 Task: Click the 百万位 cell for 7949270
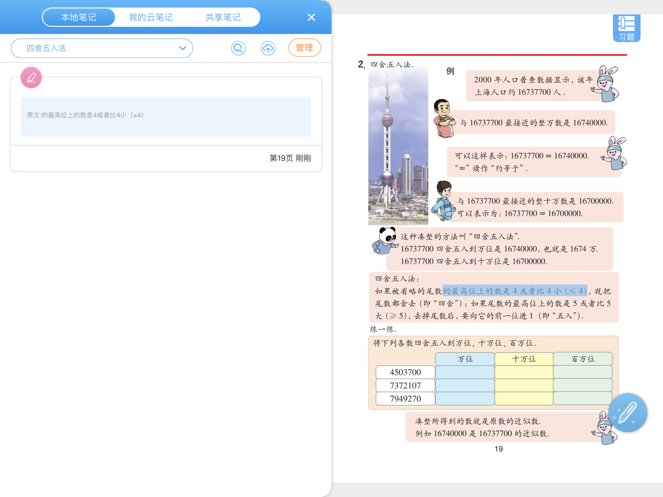pyautogui.click(x=582, y=398)
